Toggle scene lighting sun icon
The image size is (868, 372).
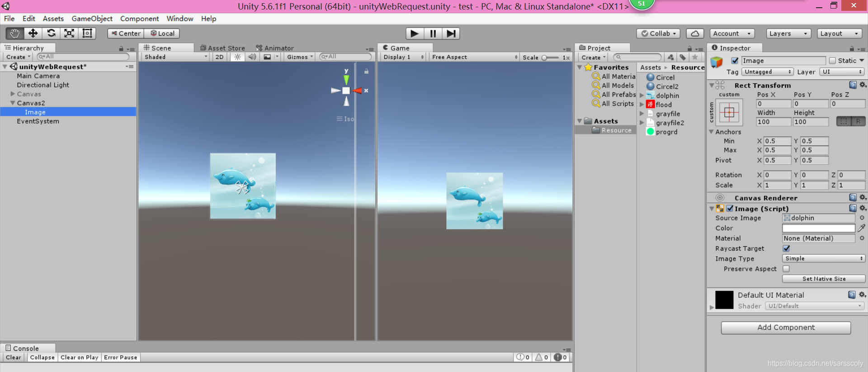pos(237,57)
